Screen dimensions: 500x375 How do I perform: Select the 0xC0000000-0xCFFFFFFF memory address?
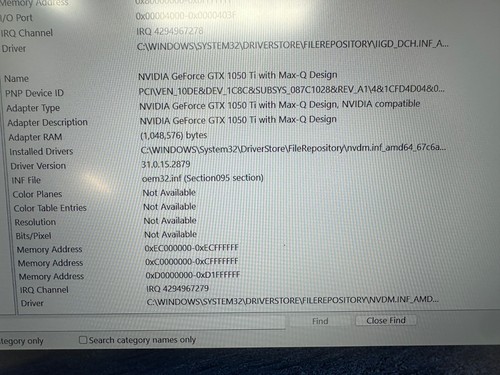click(x=192, y=262)
